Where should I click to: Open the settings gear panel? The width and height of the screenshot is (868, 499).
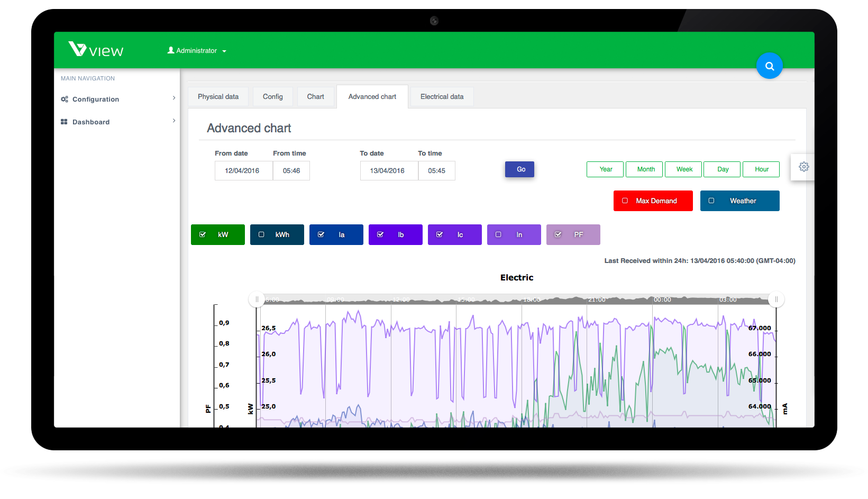point(803,167)
